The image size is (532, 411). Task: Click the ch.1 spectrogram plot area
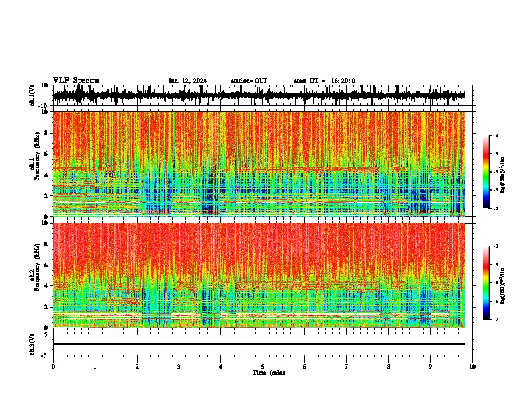[259, 164]
